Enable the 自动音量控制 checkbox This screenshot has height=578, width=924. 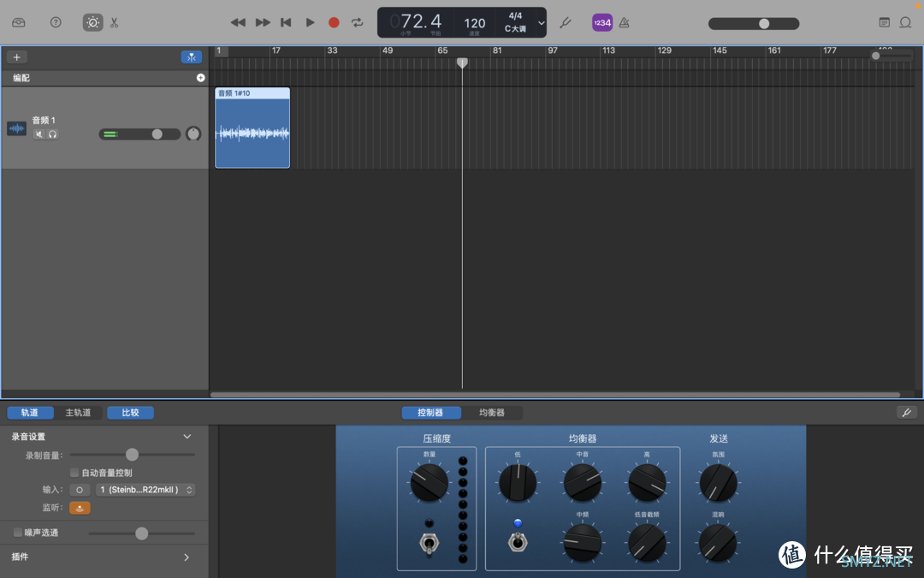[x=74, y=473]
